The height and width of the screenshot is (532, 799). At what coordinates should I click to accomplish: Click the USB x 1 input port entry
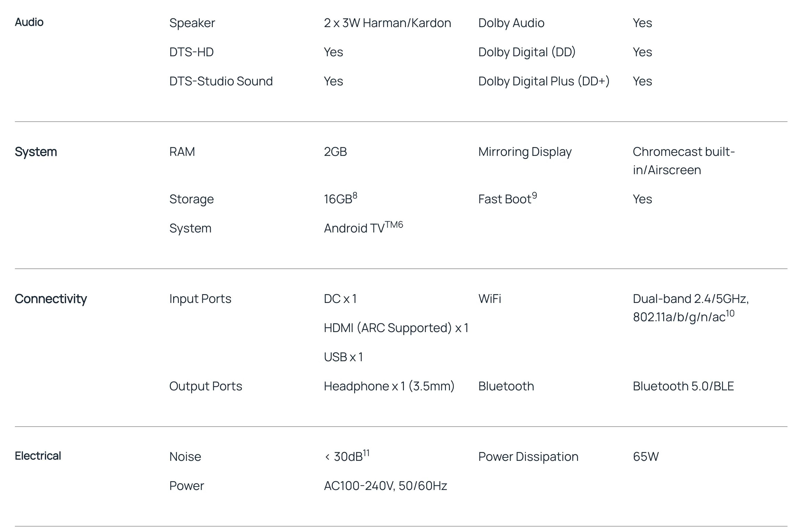(343, 357)
